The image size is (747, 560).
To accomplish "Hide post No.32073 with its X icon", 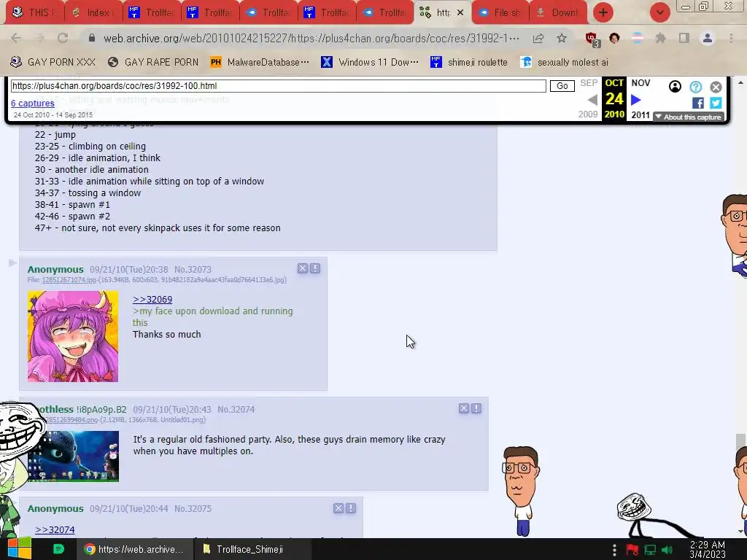I will [303, 268].
